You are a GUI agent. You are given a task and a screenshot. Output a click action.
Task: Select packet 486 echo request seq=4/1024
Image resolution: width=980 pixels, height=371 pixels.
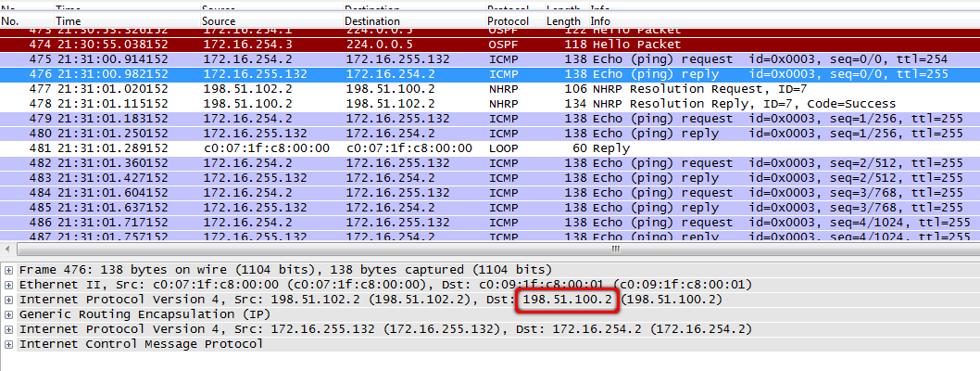490,222
